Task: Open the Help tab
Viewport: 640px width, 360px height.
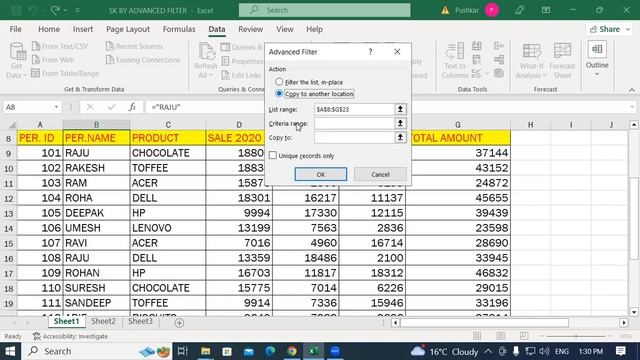Action: (x=314, y=29)
